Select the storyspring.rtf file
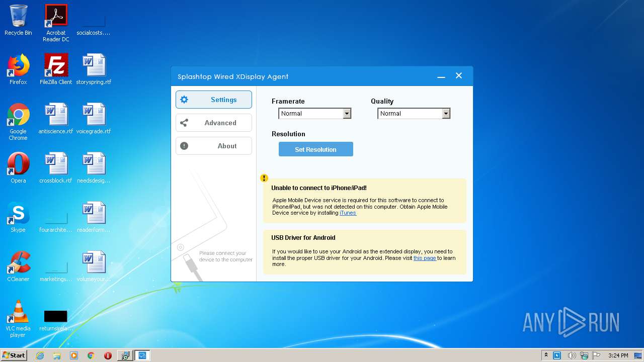This screenshot has height=362, width=644. pyautogui.click(x=94, y=69)
